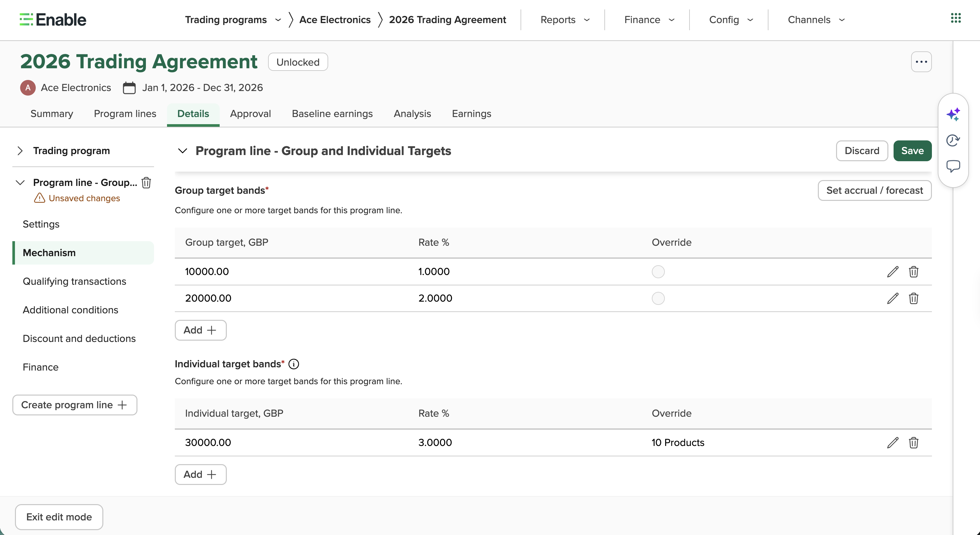Delete the 20000.00 group target band
Screen dimensions: 980x535
click(913, 298)
